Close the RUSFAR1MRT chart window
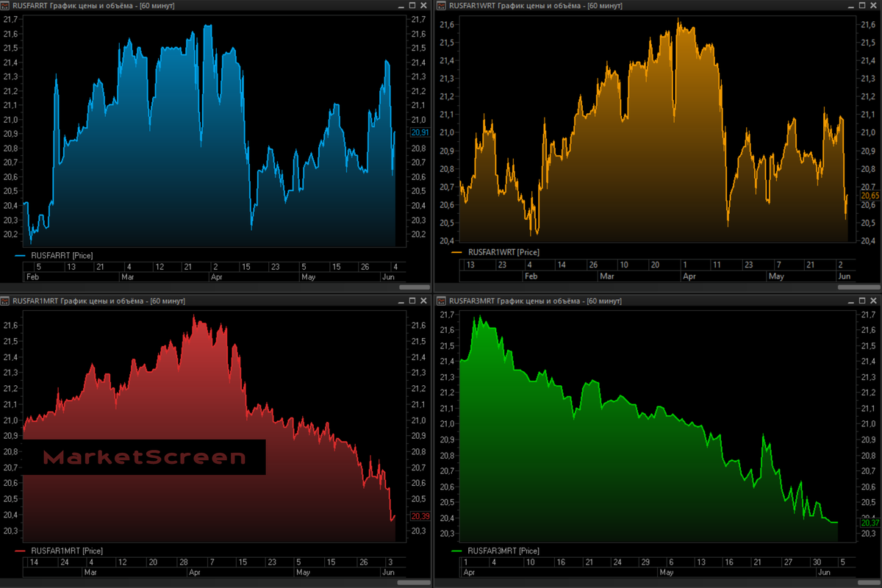The image size is (882, 588). pos(423,301)
